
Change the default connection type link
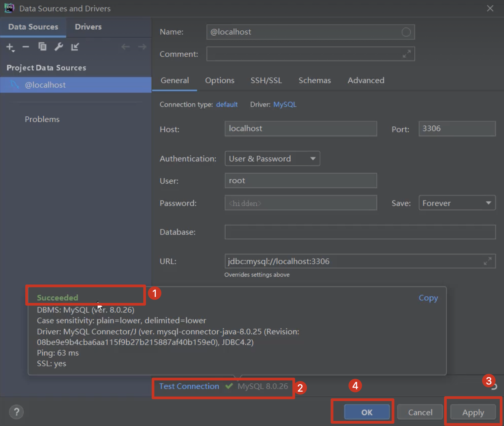(227, 104)
